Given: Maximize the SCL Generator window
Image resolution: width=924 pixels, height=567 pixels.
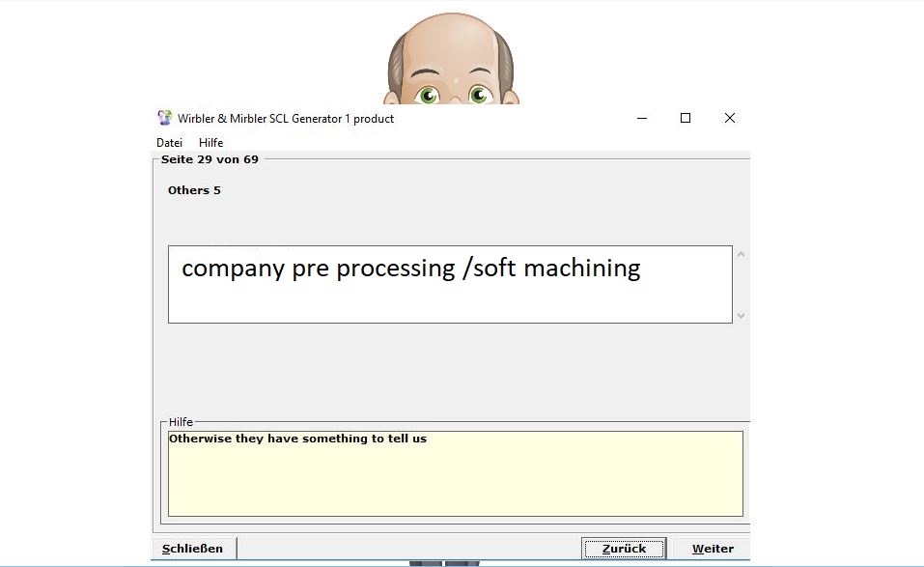Looking at the screenshot, I should point(686,118).
